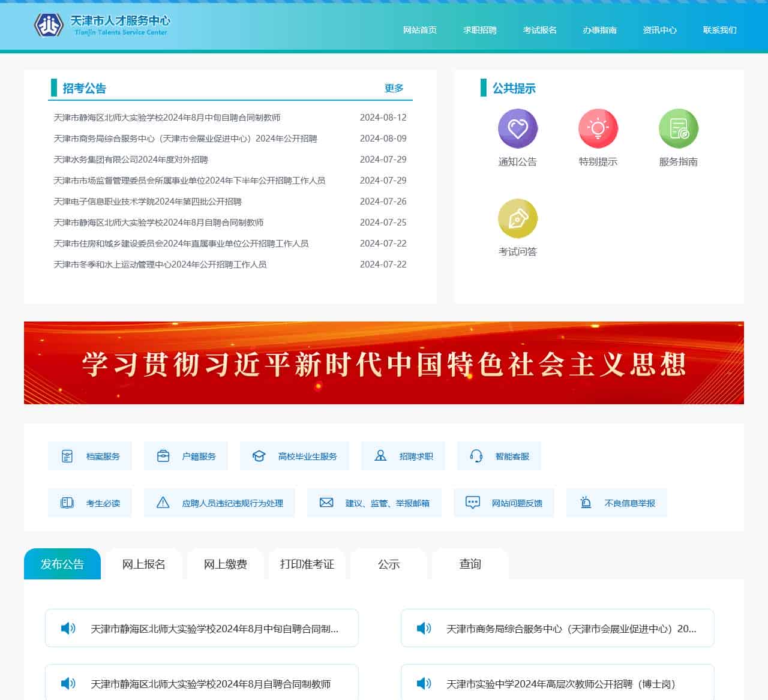Click the warning triangle for 应聘人员违纪违规行为处理

pos(163,503)
